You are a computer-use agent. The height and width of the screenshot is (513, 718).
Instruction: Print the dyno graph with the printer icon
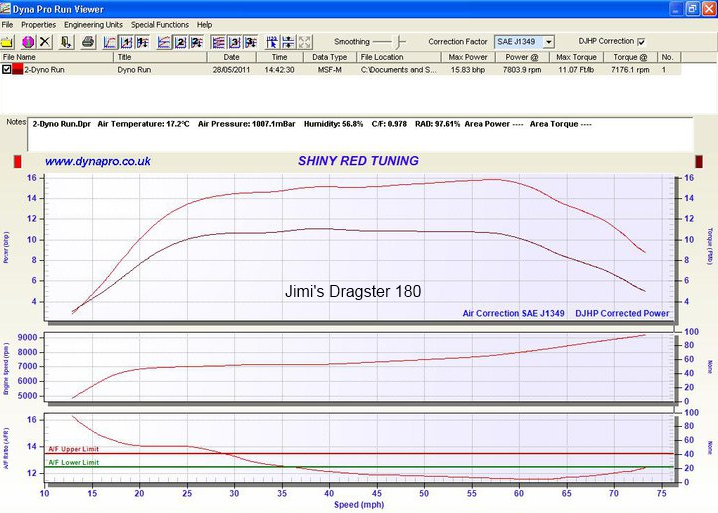point(88,42)
